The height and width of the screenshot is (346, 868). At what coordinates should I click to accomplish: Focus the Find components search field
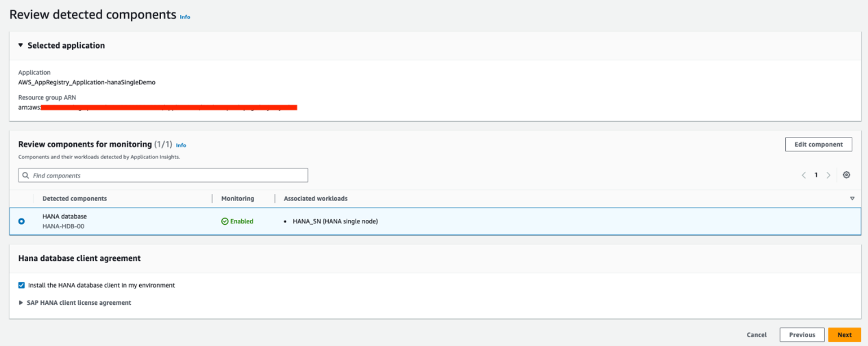tap(163, 175)
